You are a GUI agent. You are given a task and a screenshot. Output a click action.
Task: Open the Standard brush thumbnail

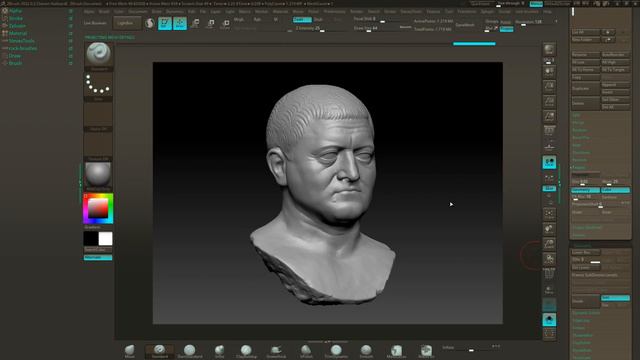[98, 56]
